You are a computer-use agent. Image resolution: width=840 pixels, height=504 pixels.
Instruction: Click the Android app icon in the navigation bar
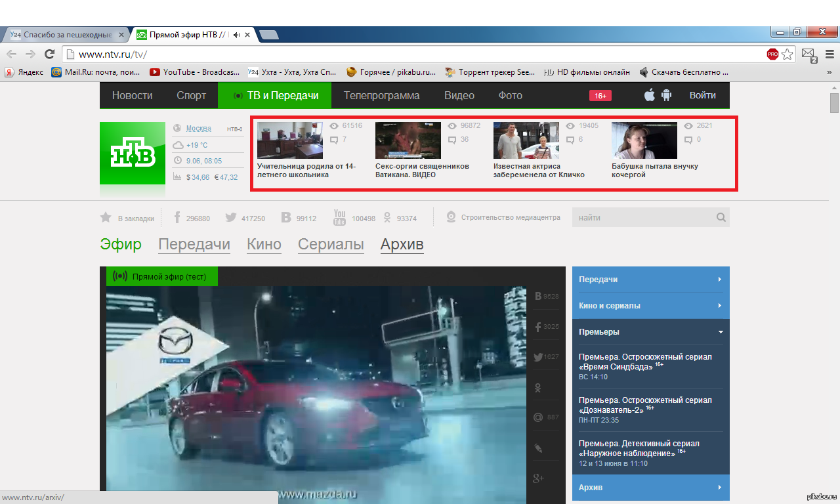[x=667, y=95]
